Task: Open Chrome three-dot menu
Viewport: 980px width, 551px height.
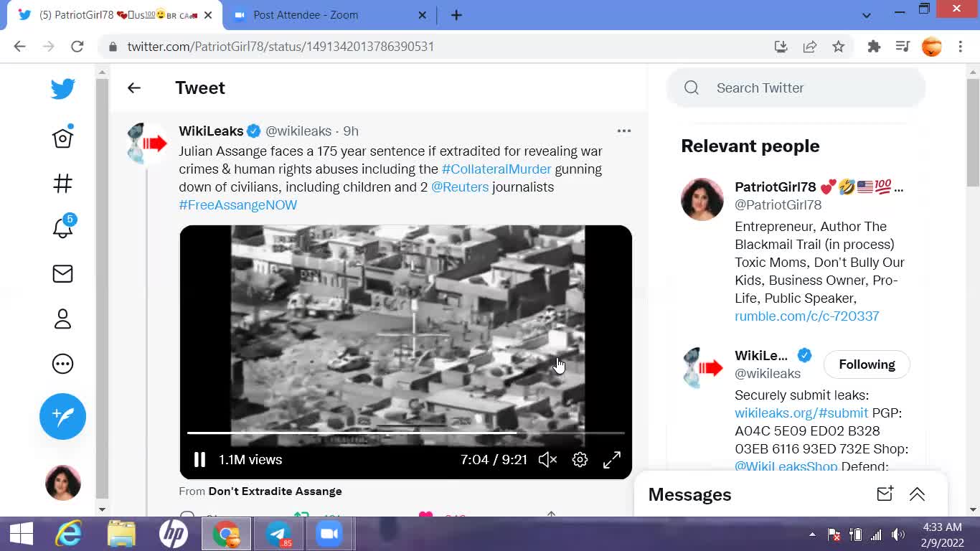Action: click(961, 47)
